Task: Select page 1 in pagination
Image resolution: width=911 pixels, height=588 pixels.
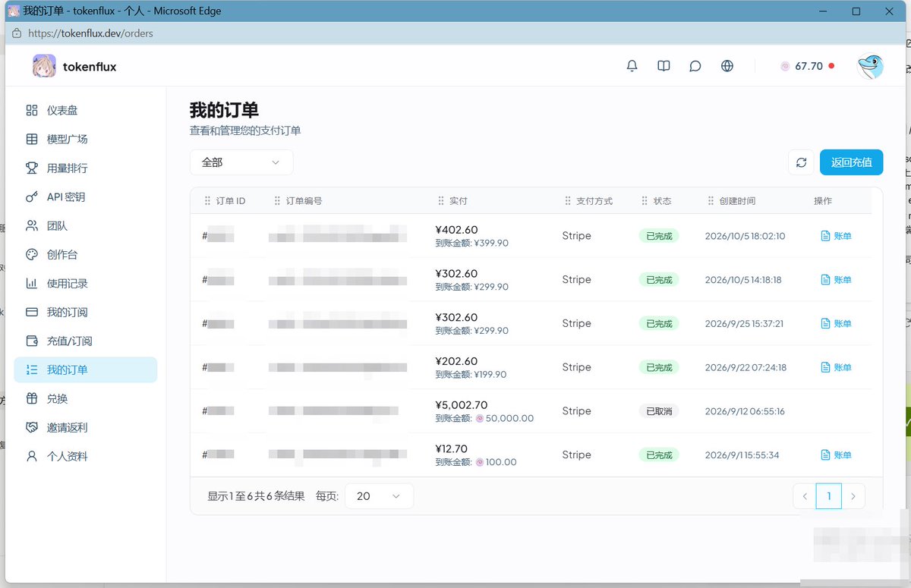Action: coord(829,496)
